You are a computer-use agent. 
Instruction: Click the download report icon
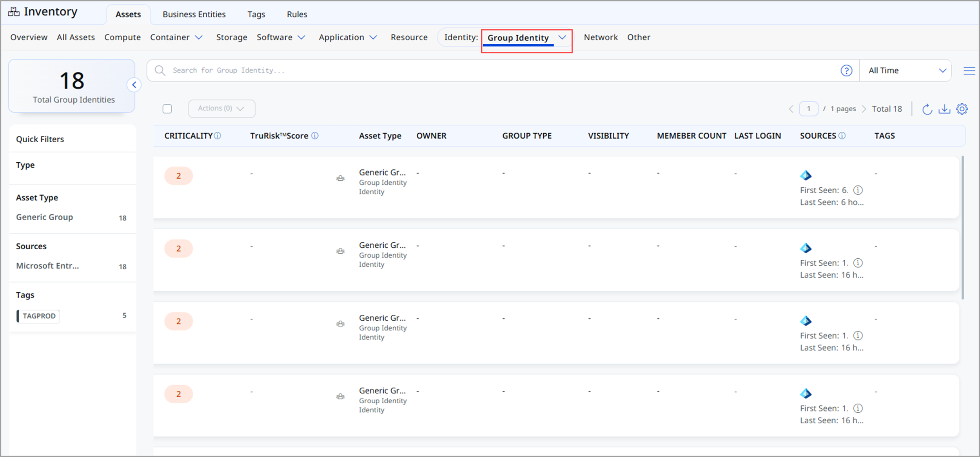[944, 109]
